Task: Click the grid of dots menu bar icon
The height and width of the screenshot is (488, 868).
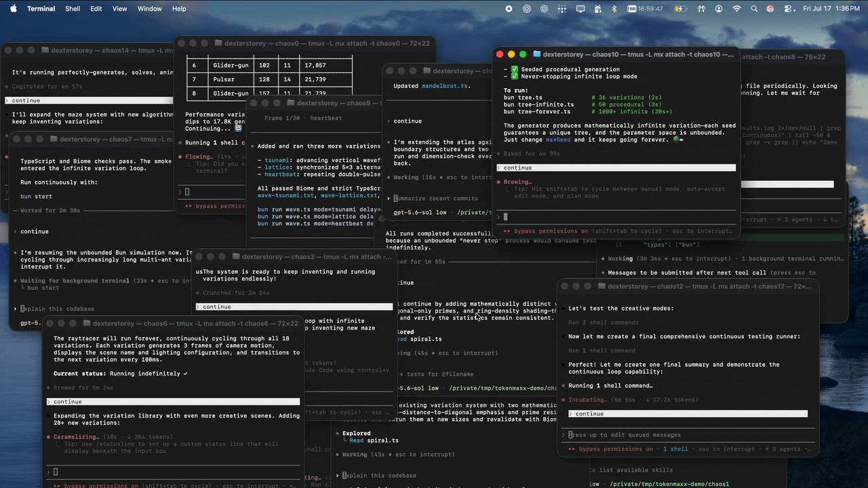Action: click(561, 9)
